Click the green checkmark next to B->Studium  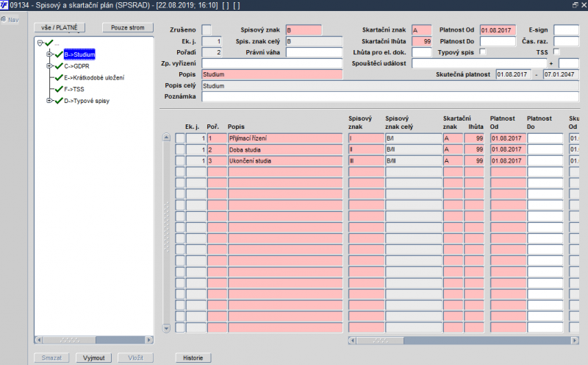[x=59, y=55]
